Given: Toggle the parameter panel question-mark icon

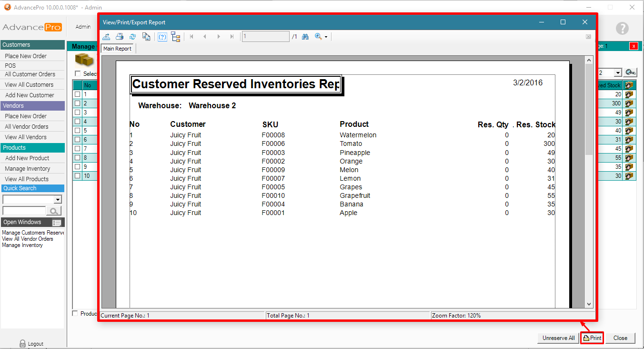Looking at the screenshot, I should click(x=162, y=37).
